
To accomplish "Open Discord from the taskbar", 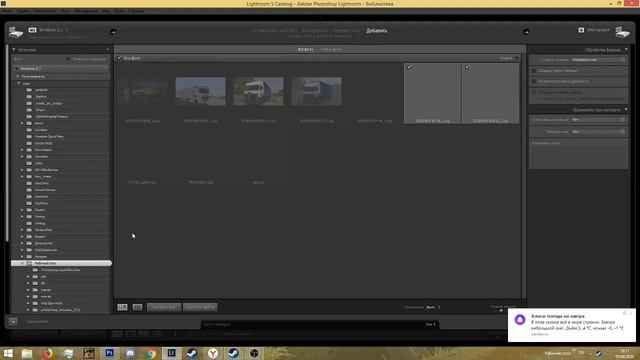I will coord(131,353).
